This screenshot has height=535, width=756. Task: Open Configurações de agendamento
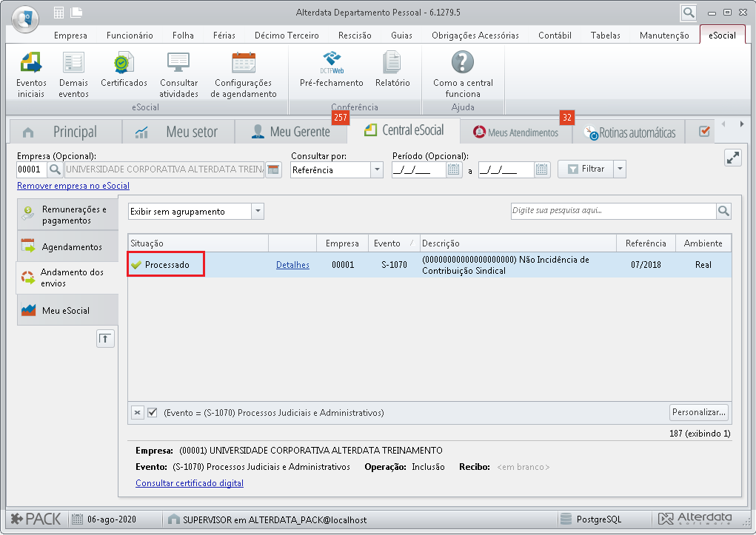pos(244,75)
